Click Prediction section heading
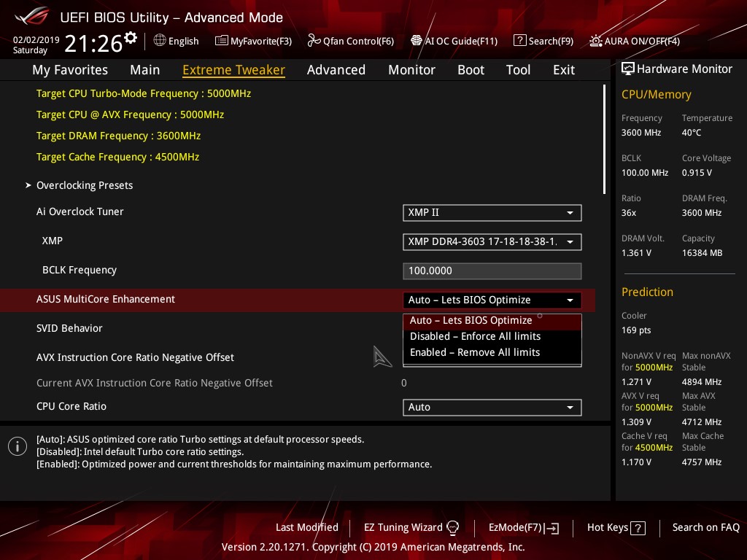The image size is (747, 560). click(x=648, y=292)
